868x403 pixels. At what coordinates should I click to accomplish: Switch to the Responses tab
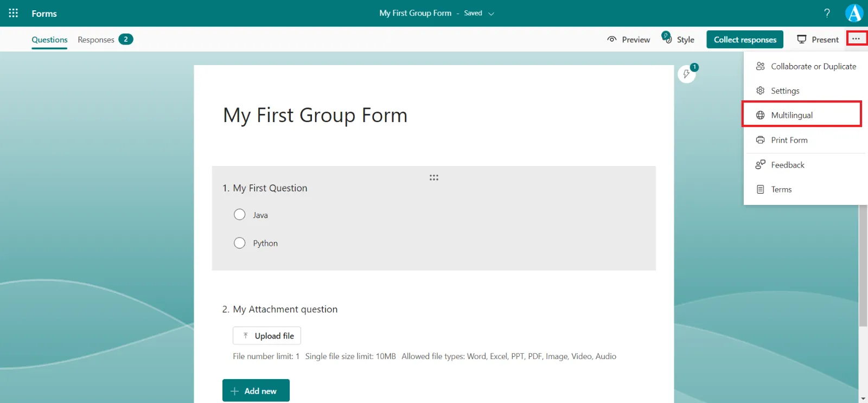[x=96, y=40]
